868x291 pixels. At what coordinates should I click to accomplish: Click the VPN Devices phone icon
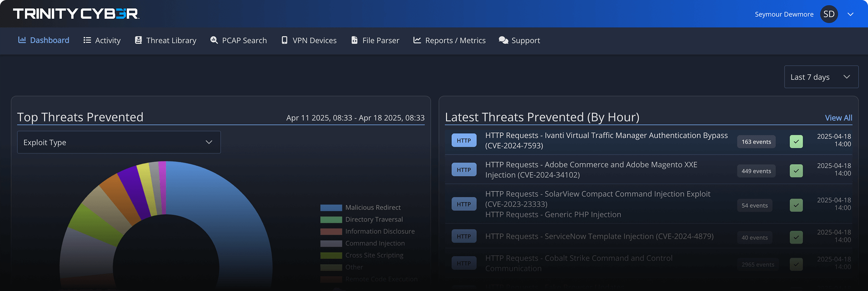[284, 40]
